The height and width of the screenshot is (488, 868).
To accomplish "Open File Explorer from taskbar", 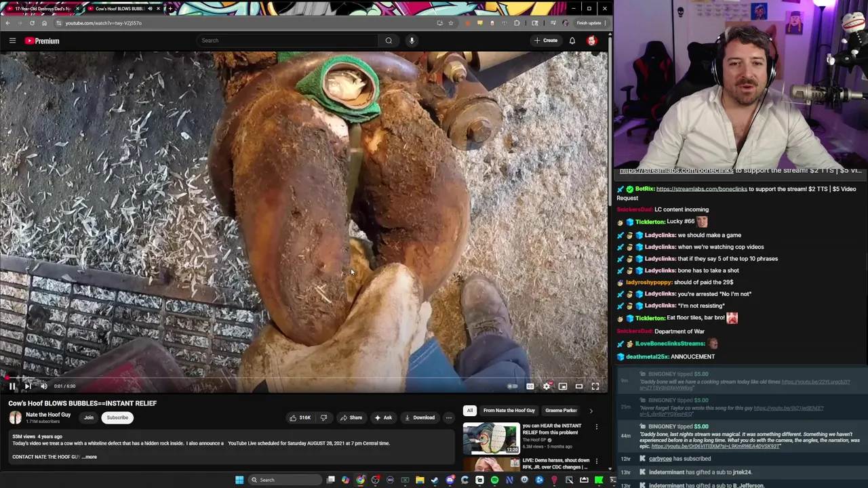I will 420,480.
